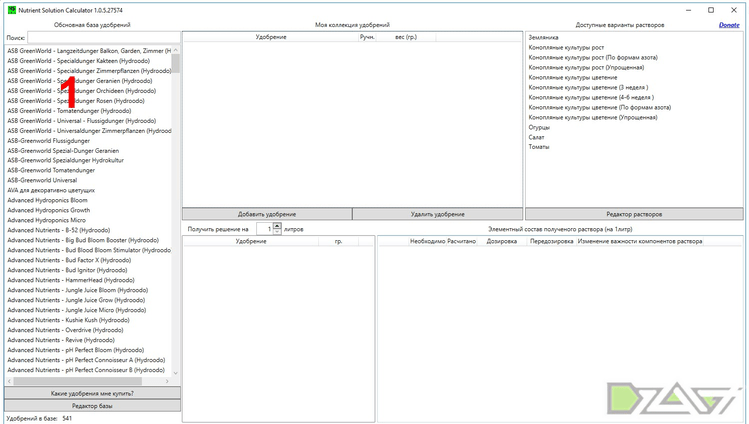
Task: Select Advanced Hydroponics Bloom fertilizer
Action: pyautogui.click(x=47, y=200)
